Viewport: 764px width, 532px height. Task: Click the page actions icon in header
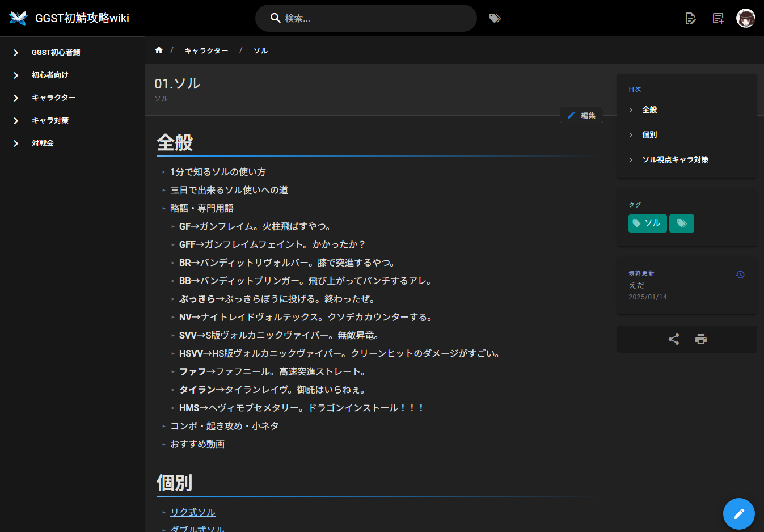point(690,18)
